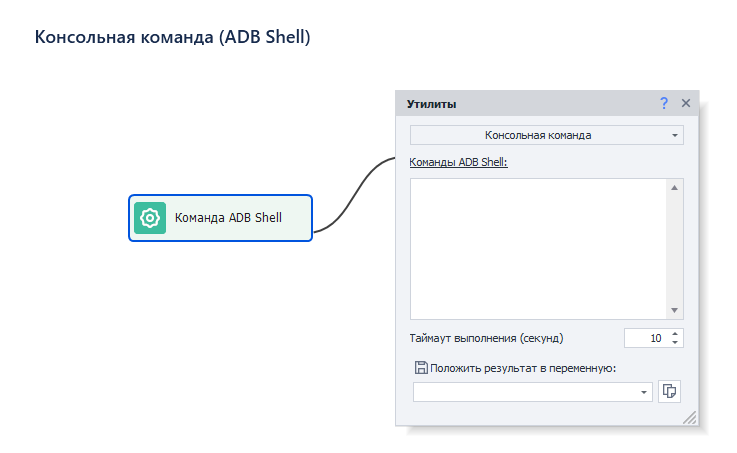Increase the timeout value by one

pyautogui.click(x=676, y=333)
